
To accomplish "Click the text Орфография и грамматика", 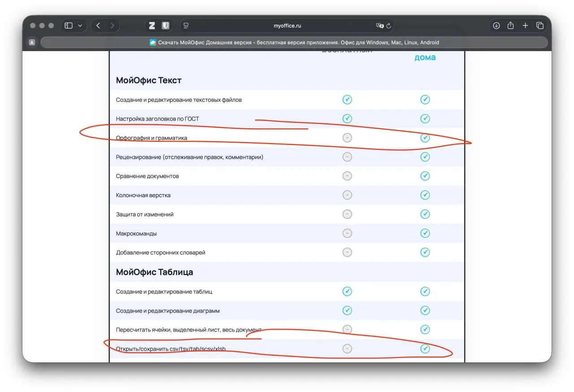I will pyautogui.click(x=152, y=138).
